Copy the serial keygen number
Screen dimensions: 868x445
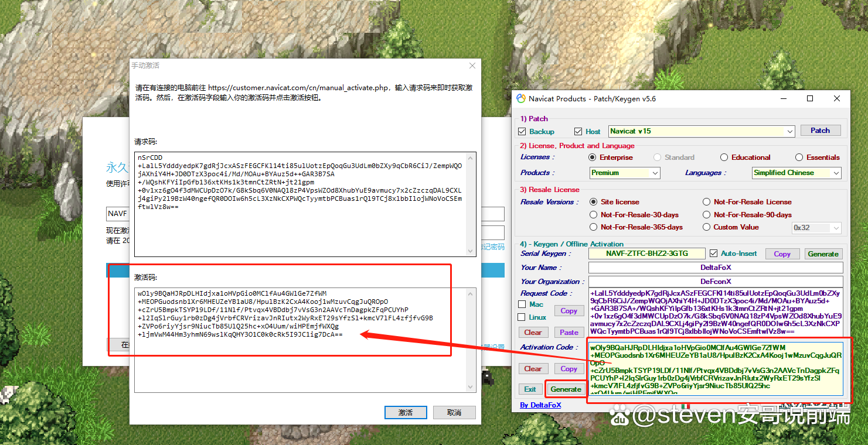click(782, 254)
